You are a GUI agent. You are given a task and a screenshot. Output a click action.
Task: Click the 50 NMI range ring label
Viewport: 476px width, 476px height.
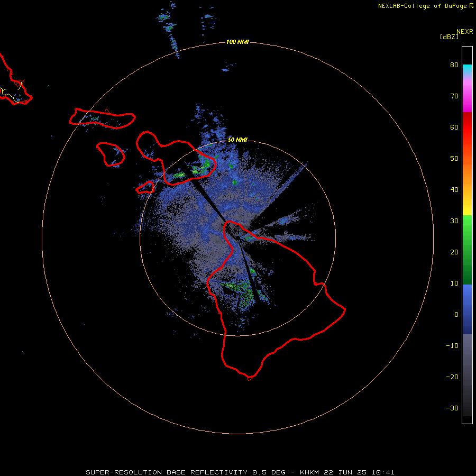pyautogui.click(x=237, y=140)
